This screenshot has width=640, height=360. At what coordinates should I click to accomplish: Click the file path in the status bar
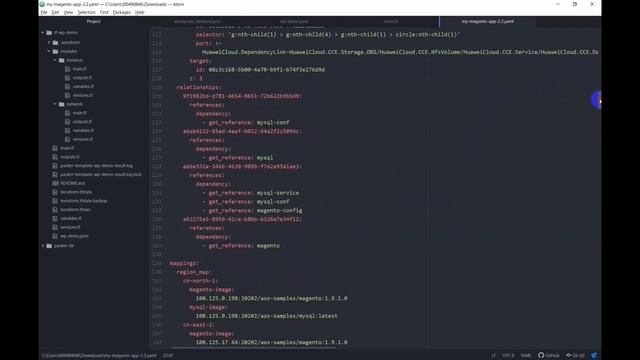coord(99,356)
